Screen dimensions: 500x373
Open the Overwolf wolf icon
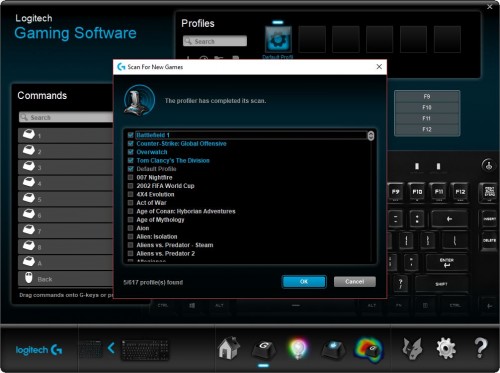(x=412, y=349)
